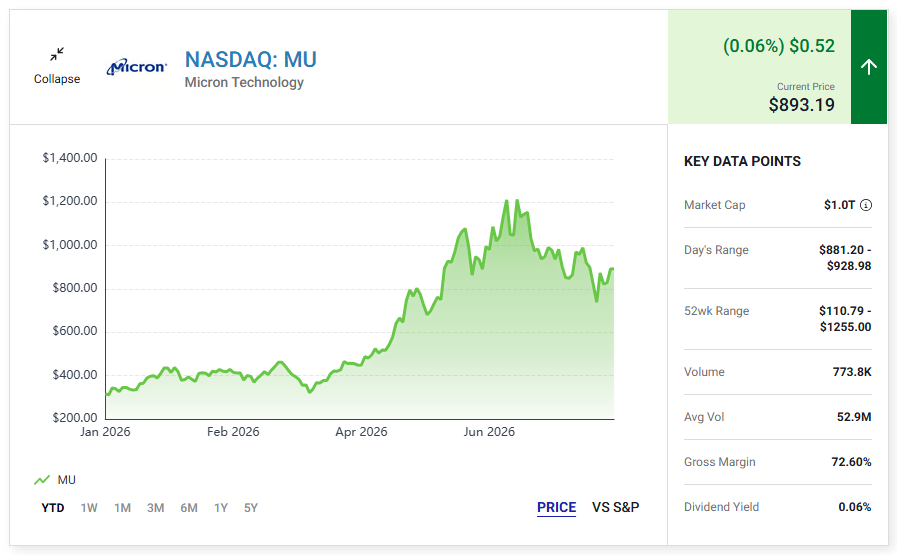Screen dimensions: 897x555
Task: Click the KEY DATA POINTS heading
Action: tap(743, 161)
